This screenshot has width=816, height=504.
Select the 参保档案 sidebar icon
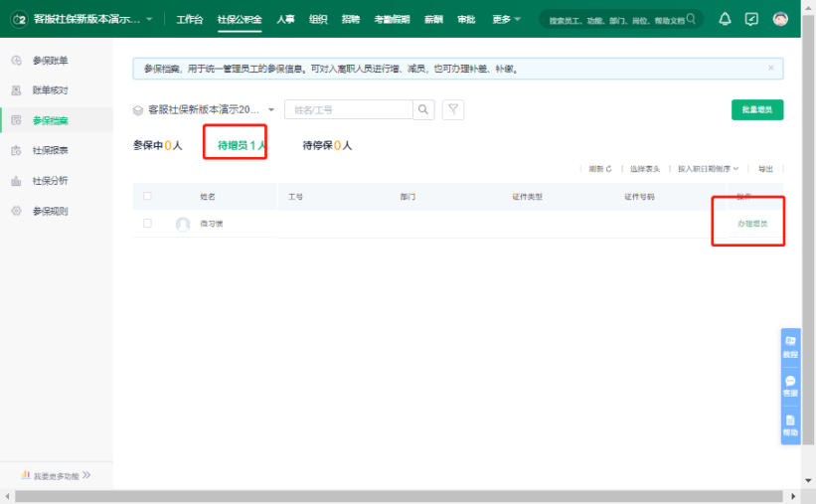coord(17,120)
